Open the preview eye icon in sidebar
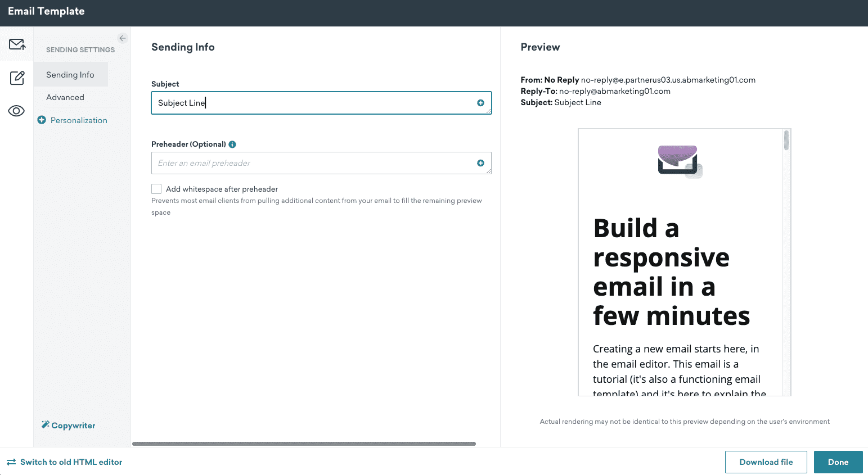The width and height of the screenshot is (868, 475). (16, 111)
